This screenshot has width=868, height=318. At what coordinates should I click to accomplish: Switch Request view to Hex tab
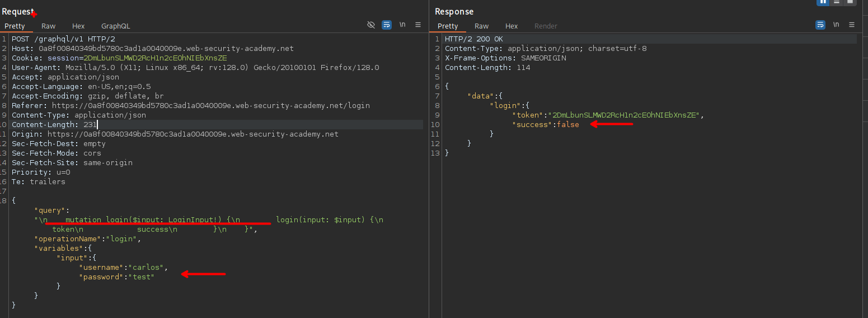pyautogui.click(x=78, y=26)
